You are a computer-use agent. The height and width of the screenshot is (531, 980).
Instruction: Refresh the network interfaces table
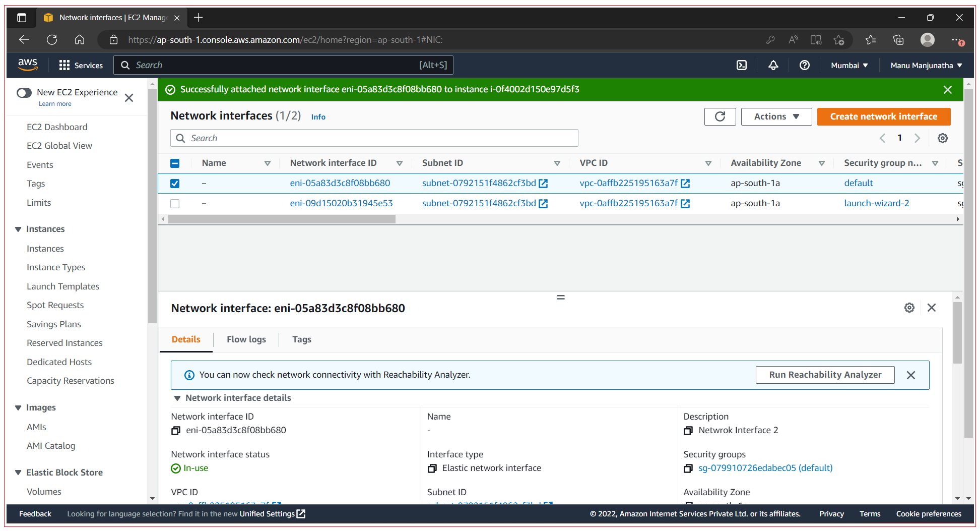click(x=720, y=116)
